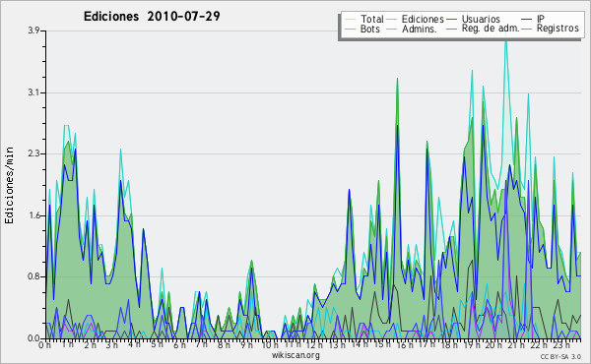Click the magenta swatch beside Reg. de adm.

pyautogui.click(x=452, y=29)
